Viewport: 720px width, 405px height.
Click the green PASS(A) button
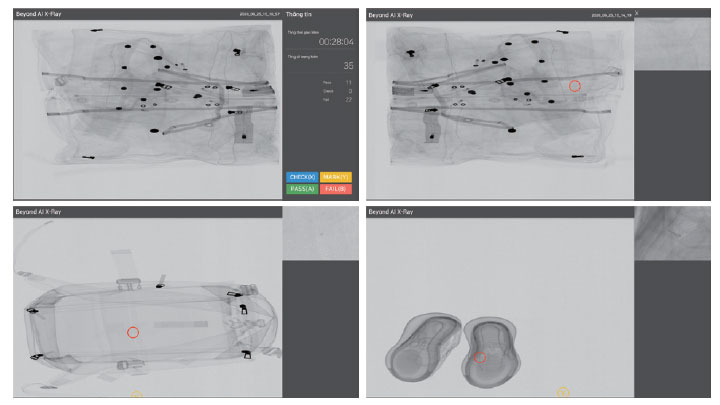coord(302,188)
